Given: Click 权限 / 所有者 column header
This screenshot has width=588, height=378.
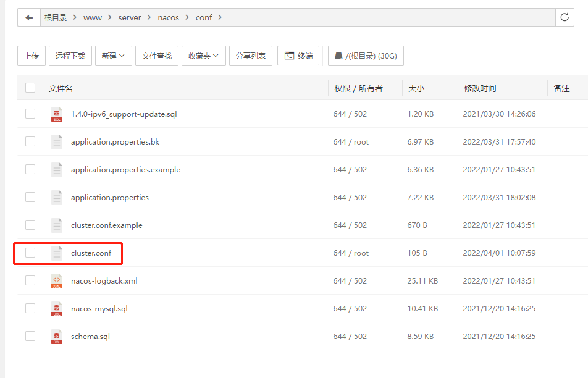Looking at the screenshot, I should tap(358, 88).
